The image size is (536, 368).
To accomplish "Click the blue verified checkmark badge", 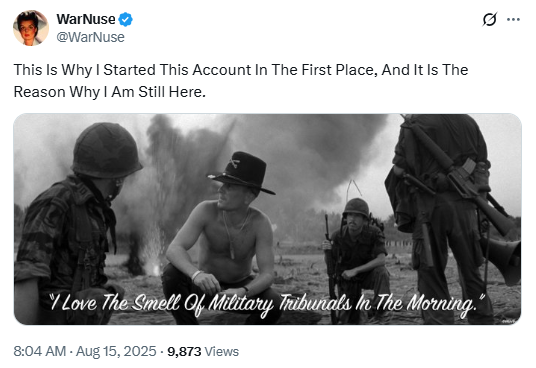I will 125,19.
